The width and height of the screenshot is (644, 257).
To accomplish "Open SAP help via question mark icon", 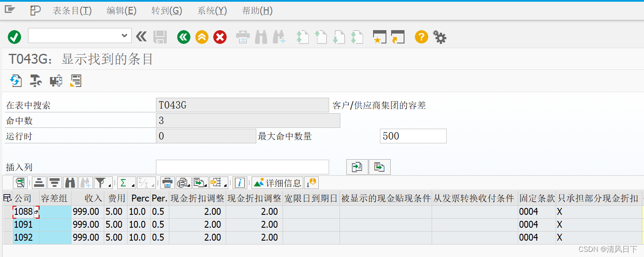I will tap(421, 37).
